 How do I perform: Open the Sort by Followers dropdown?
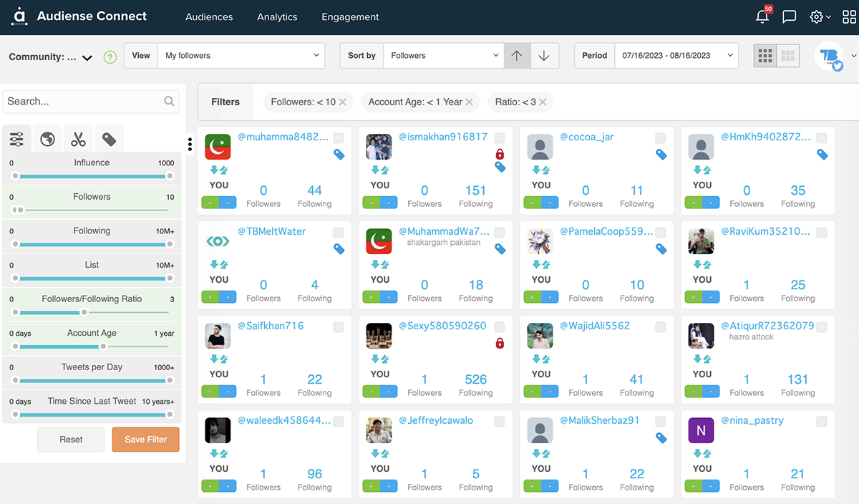[444, 55]
